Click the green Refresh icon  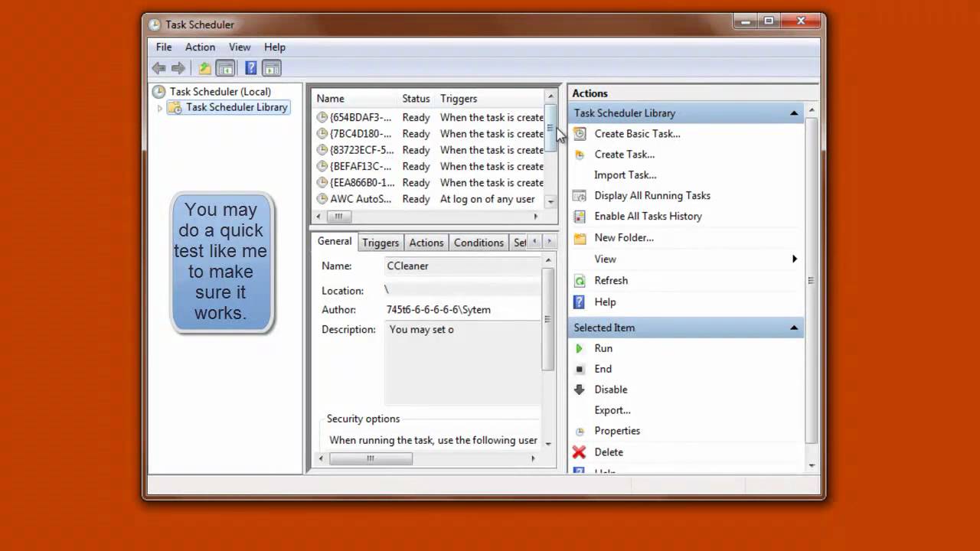(580, 281)
